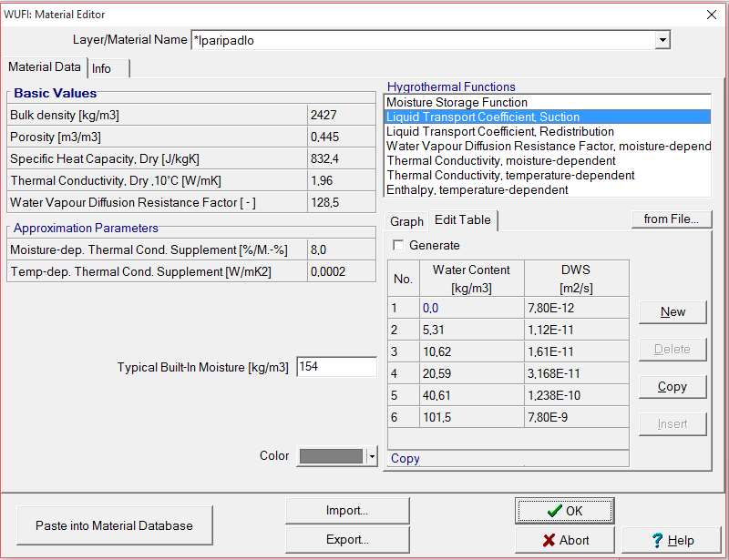Screen dimensions: 729x560
Task: Click water content cell 5,31
Action: coord(472,330)
